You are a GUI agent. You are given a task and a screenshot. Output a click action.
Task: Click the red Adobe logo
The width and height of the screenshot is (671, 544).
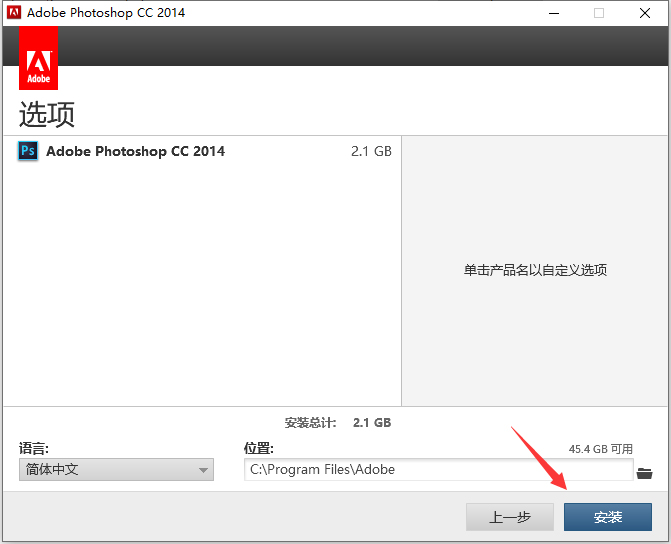[39, 58]
